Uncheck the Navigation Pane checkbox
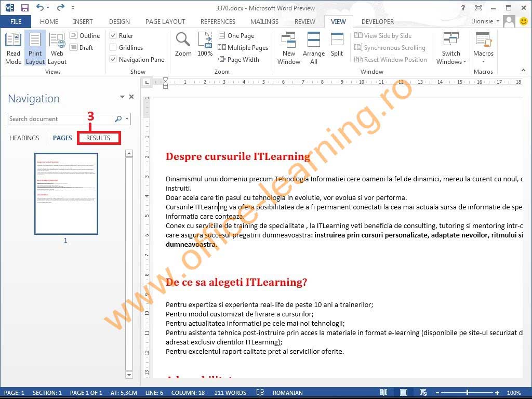The height and width of the screenshot is (399, 532). click(x=113, y=59)
